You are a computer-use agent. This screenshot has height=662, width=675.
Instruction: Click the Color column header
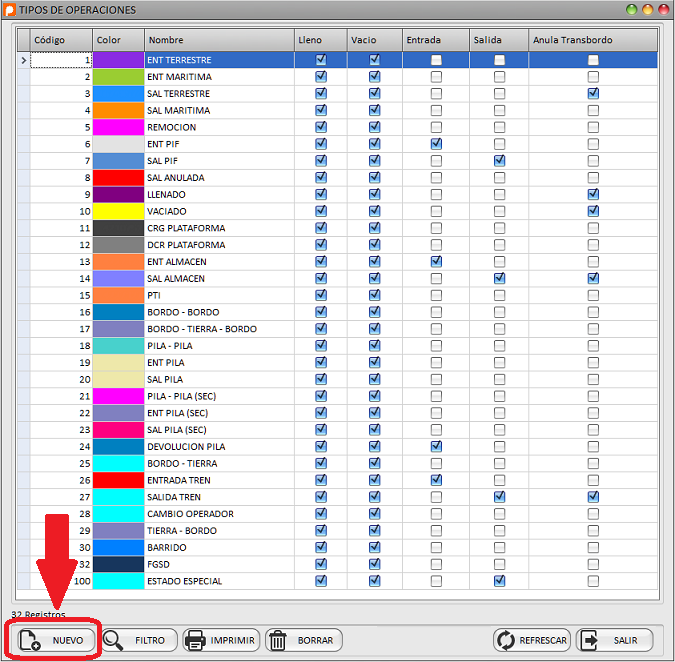118,40
